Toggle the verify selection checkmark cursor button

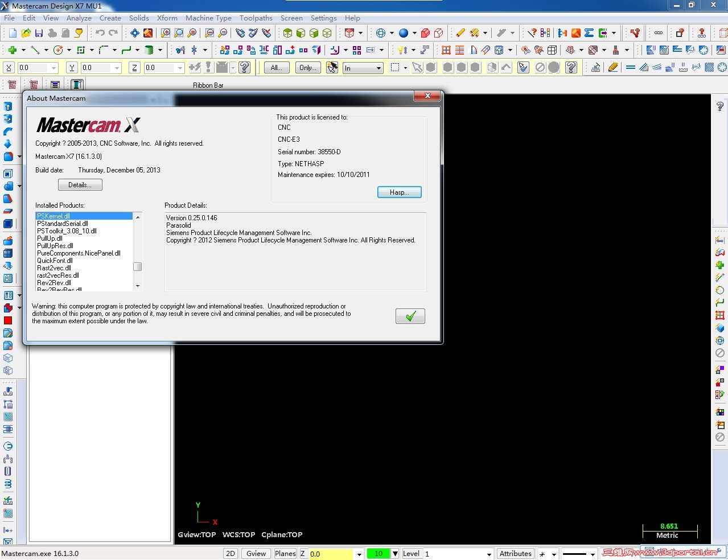click(x=524, y=68)
